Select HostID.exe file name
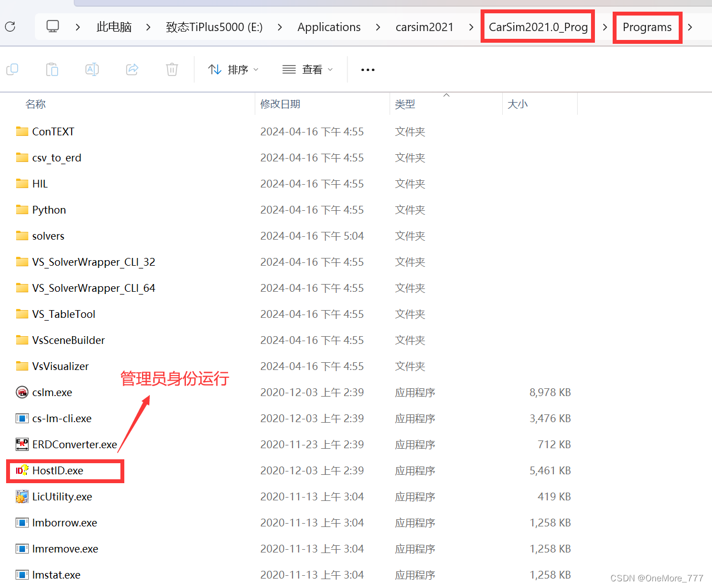 [58, 470]
